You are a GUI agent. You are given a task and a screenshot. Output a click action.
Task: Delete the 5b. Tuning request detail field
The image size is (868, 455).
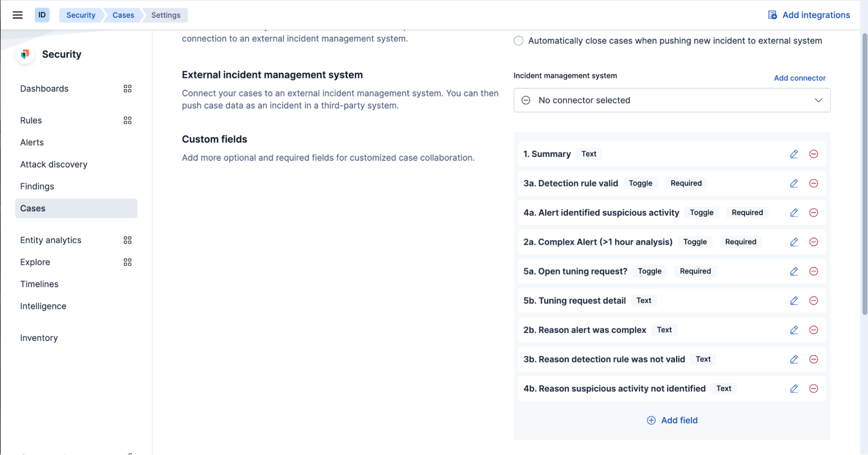813,301
